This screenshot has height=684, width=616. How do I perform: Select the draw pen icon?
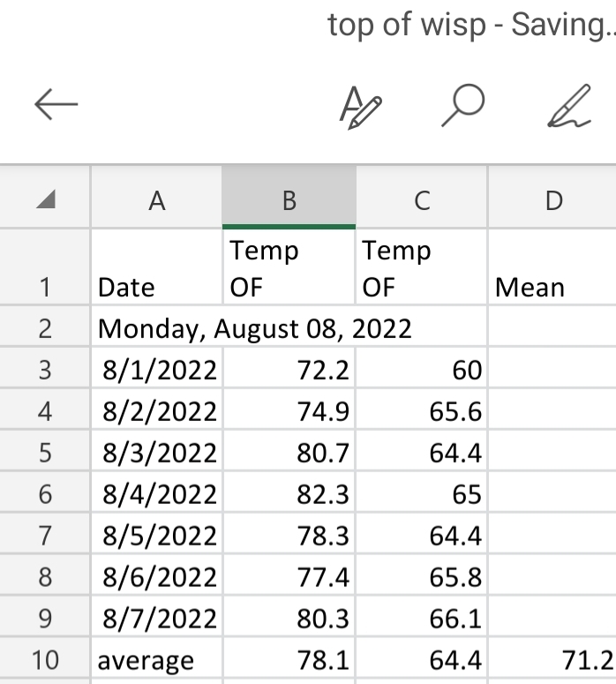coord(569,106)
